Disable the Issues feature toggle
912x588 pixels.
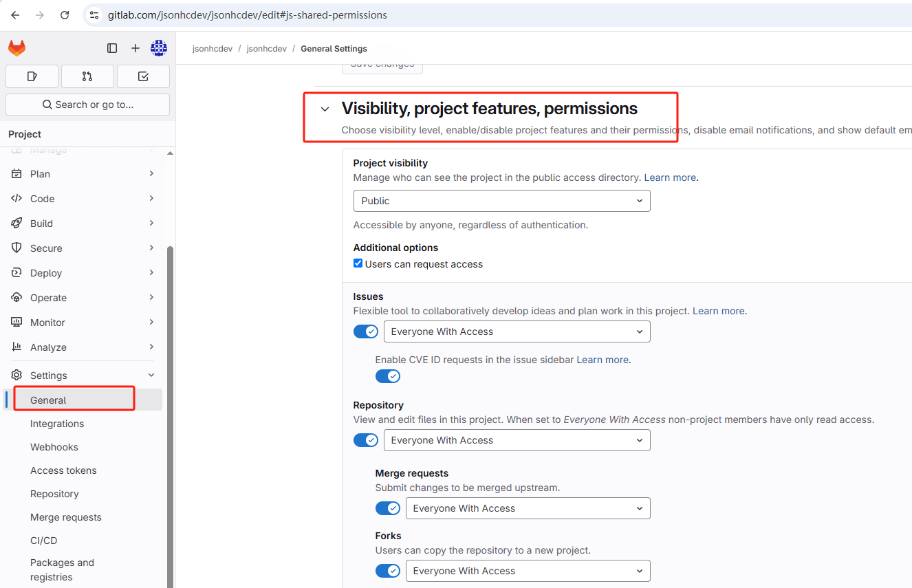[366, 331]
